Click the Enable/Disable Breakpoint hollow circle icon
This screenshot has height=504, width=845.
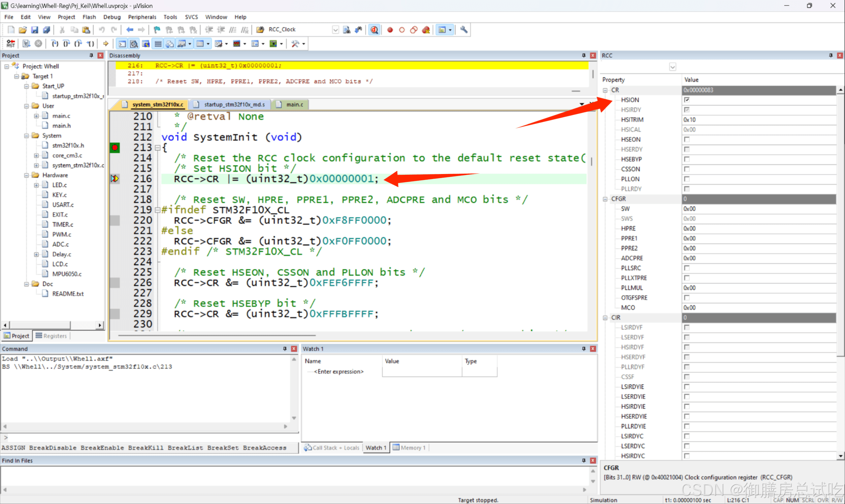coord(402,30)
